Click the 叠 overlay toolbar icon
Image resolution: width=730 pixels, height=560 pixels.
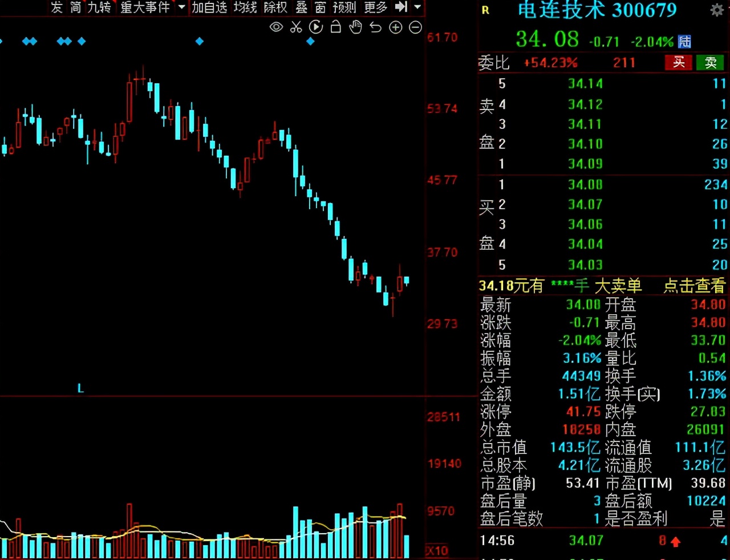[302, 7]
